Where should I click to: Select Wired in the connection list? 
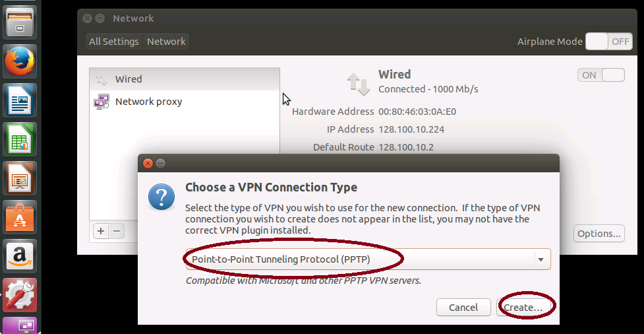point(185,79)
